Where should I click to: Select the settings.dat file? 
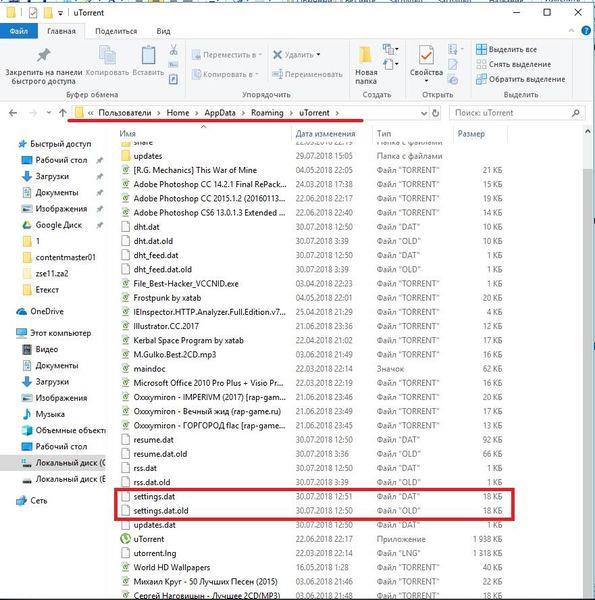click(314, 496)
